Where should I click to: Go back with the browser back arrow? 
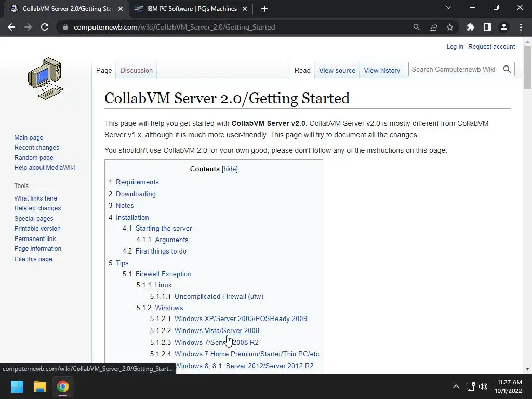11,27
